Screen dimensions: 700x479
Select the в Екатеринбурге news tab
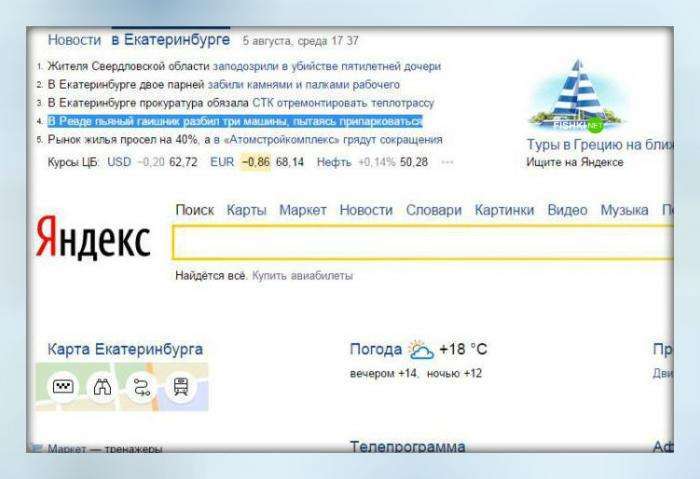coord(171,40)
